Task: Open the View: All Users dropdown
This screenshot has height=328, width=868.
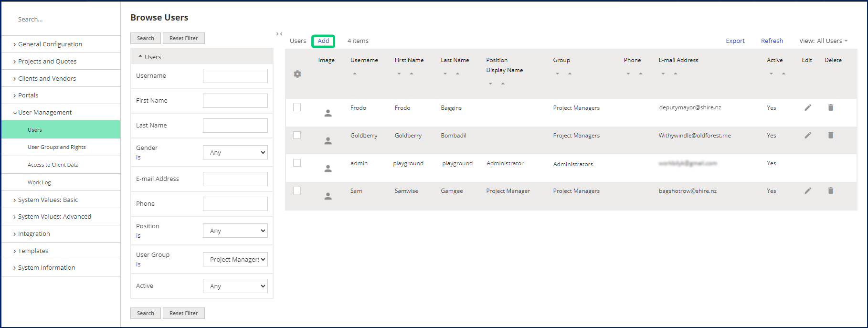Action: (x=824, y=41)
